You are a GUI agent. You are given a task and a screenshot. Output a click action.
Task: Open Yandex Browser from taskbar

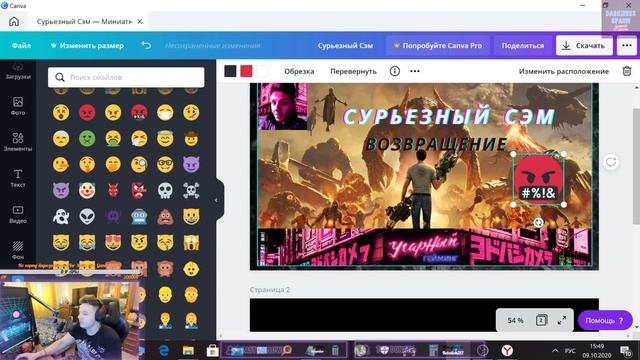(507, 350)
